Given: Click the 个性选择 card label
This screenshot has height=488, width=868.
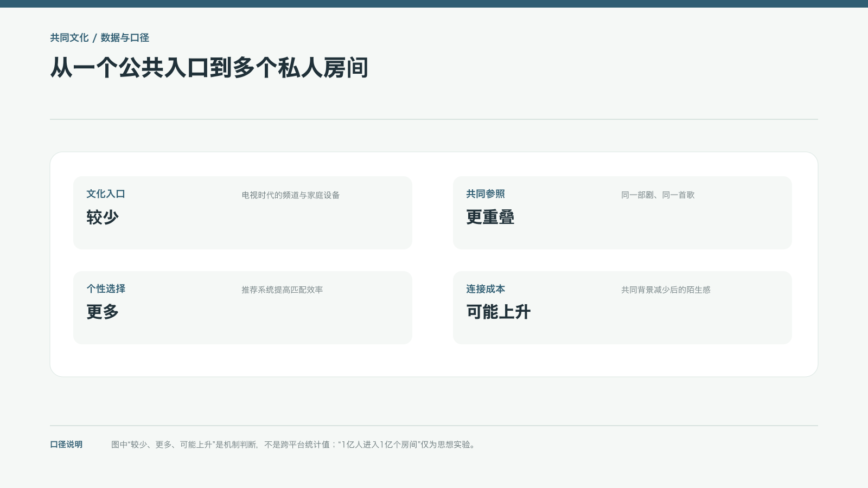Looking at the screenshot, I should click(106, 288).
